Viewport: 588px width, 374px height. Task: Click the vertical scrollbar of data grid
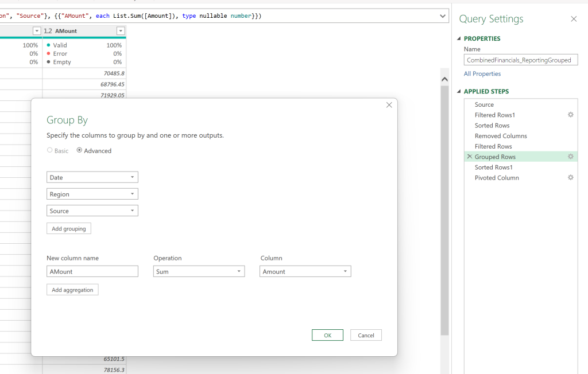pyautogui.click(x=444, y=210)
